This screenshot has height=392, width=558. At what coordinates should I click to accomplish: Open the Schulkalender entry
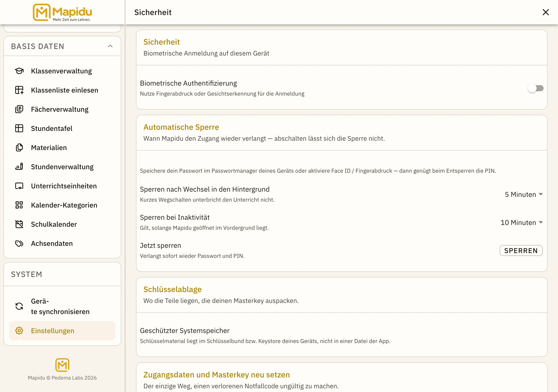coord(62,224)
